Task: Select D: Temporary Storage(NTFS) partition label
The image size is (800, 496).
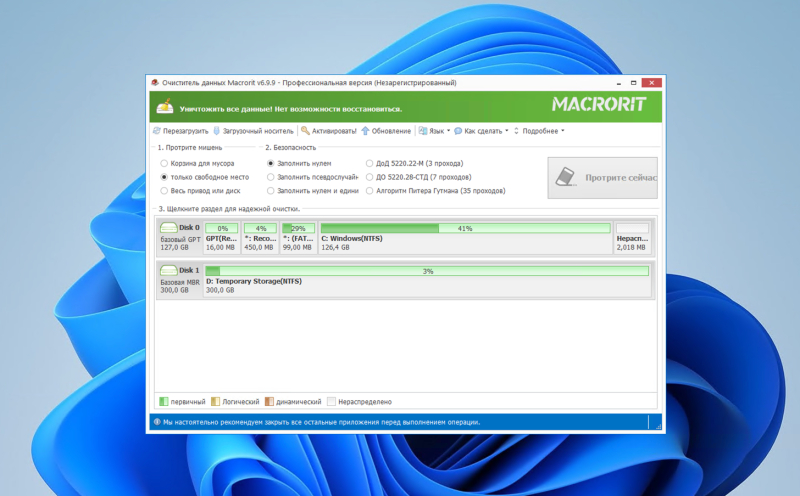Action: point(254,281)
